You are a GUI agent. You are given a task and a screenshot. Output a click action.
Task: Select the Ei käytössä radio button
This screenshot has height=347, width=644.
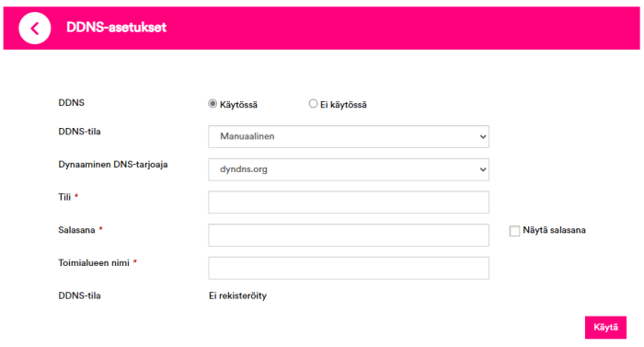[x=313, y=104]
